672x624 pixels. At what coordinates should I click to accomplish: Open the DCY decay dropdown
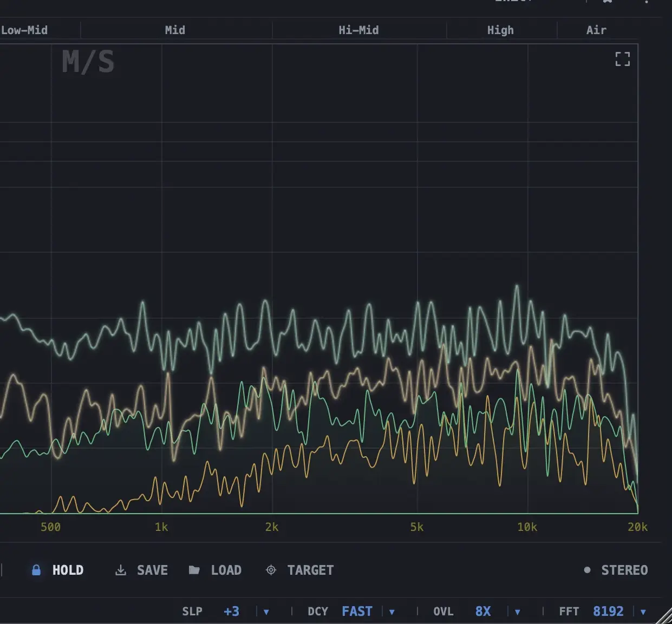tap(392, 611)
